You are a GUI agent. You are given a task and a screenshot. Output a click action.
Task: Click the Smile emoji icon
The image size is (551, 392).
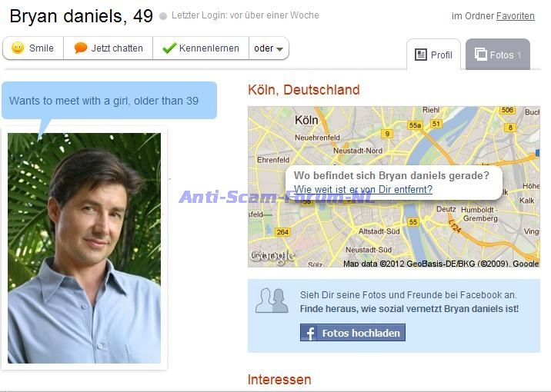click(x=18, y=48)
